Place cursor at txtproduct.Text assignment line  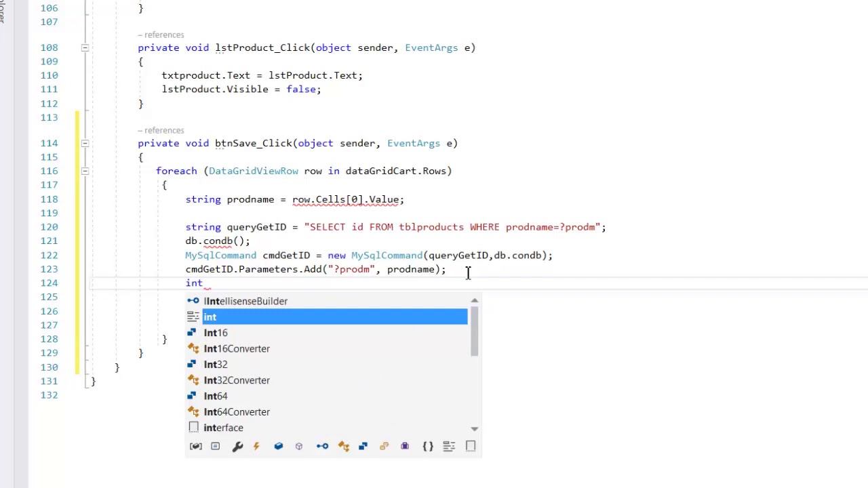click(262, 75)
